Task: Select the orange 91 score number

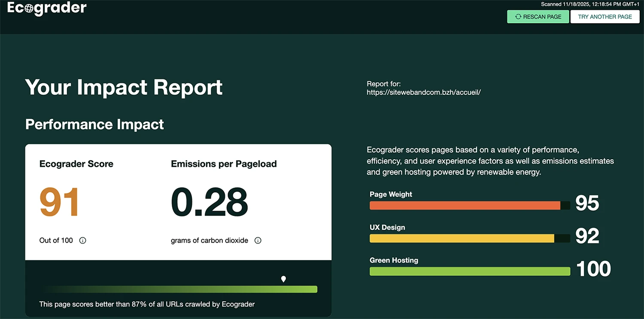Action: [x=59, y=202]
